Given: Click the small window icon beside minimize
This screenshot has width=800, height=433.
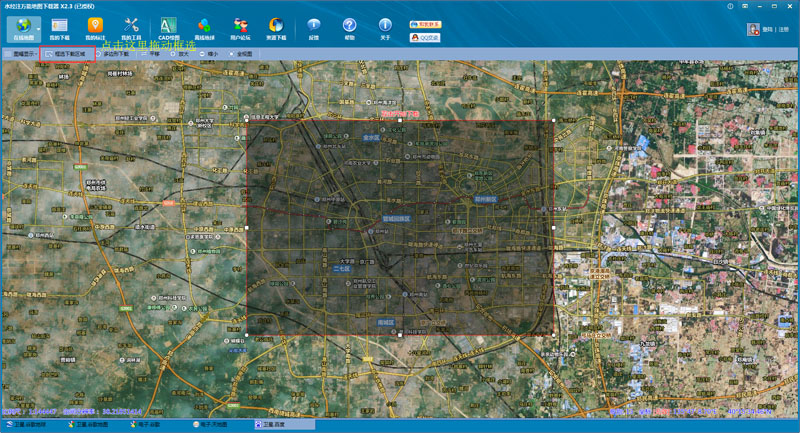Looking at the screenshot, I should point(745,7).
